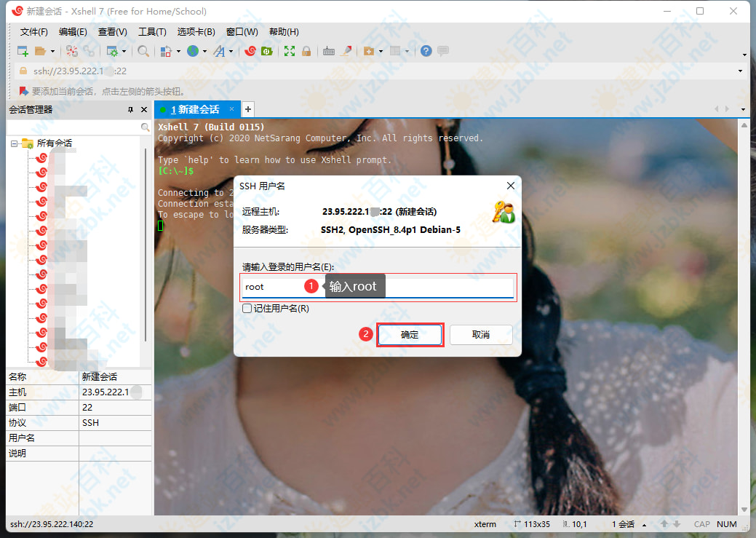The height and width of the screenshot is (538, 756).
Task: Open the dropdown arrow beside Open folder icon
Action: pyautogui.click(x=52, y=51)
